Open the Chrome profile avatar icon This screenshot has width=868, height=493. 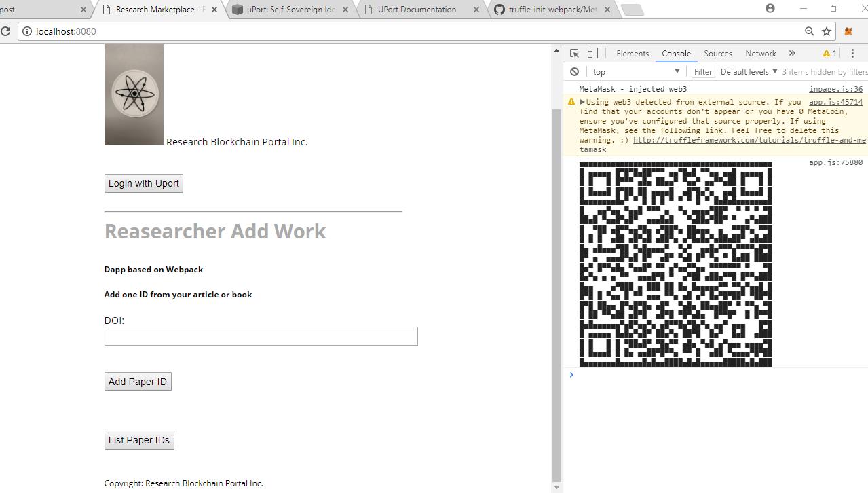770,8
